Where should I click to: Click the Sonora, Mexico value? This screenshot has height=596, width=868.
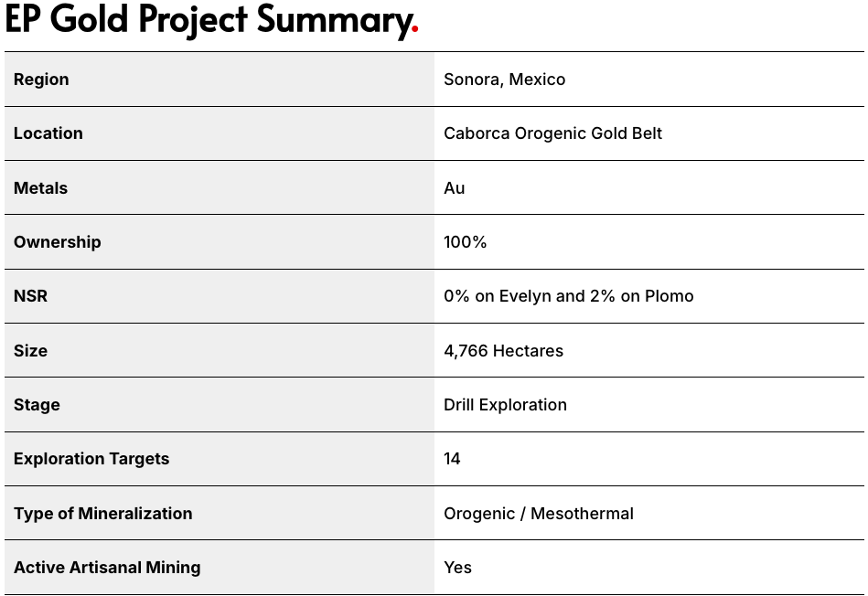click(504, 80)
